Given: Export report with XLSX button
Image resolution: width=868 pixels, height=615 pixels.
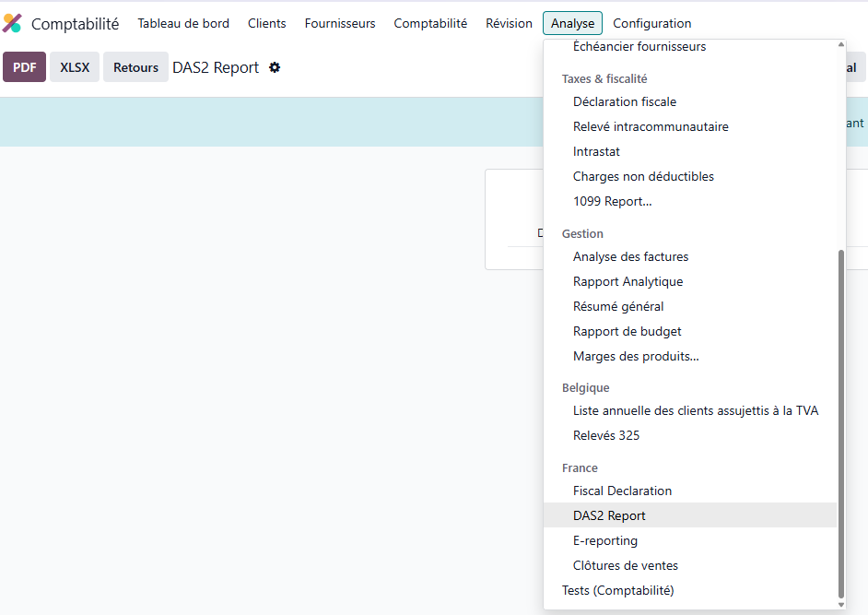Looking at the screenshot, I should tap(75, 67).
